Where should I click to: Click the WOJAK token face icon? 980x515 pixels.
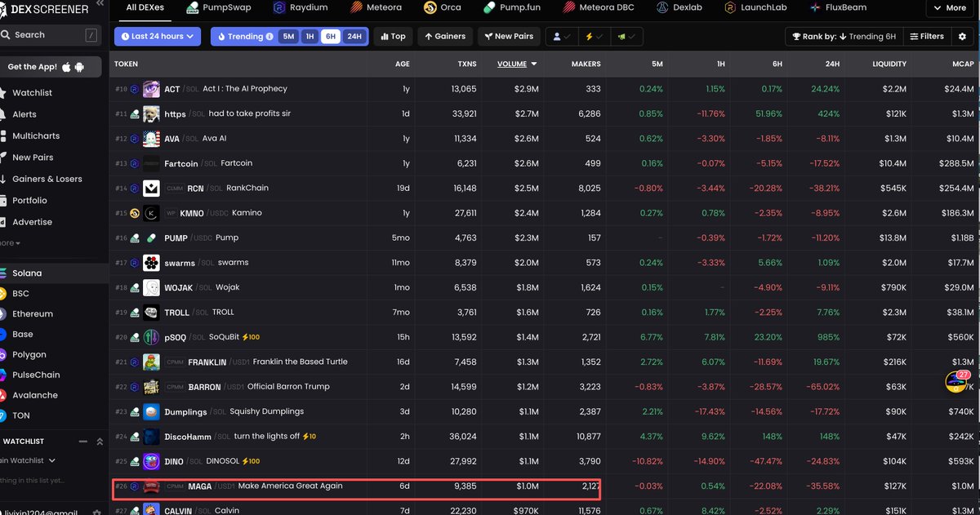tap(151, 287)
